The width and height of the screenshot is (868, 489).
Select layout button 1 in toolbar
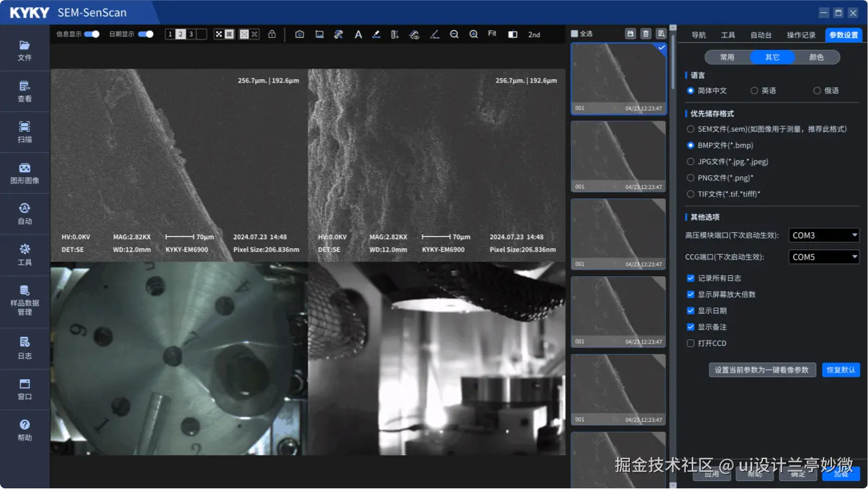pyautogui.click(x=170, y=34)
